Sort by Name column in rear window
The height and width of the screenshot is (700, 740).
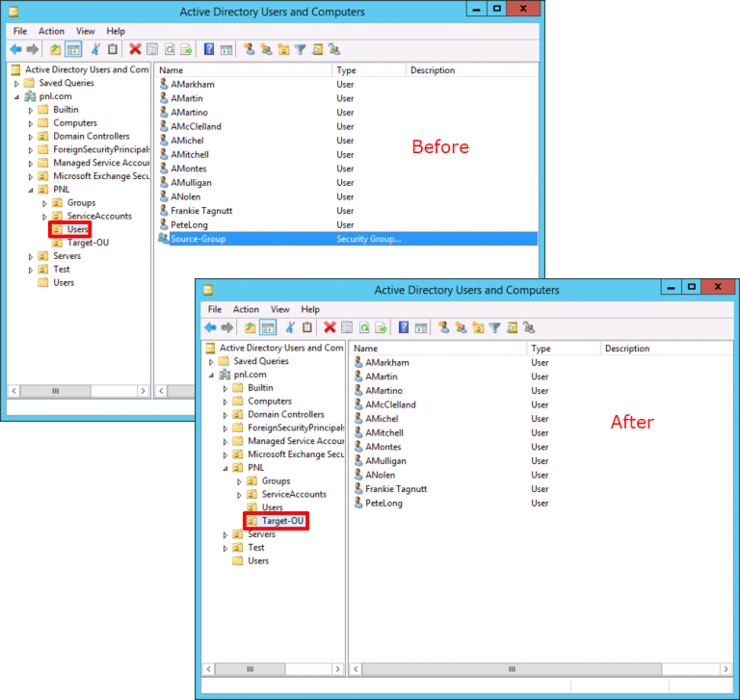pos(243,70)
